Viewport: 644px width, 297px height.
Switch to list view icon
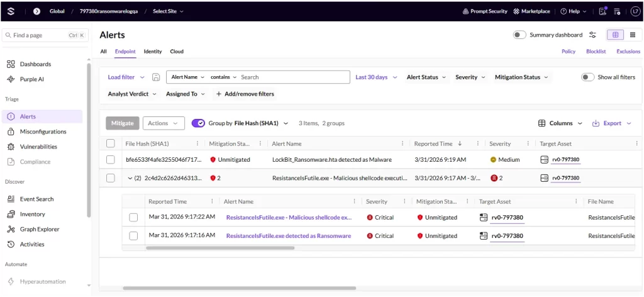(633, 35)
